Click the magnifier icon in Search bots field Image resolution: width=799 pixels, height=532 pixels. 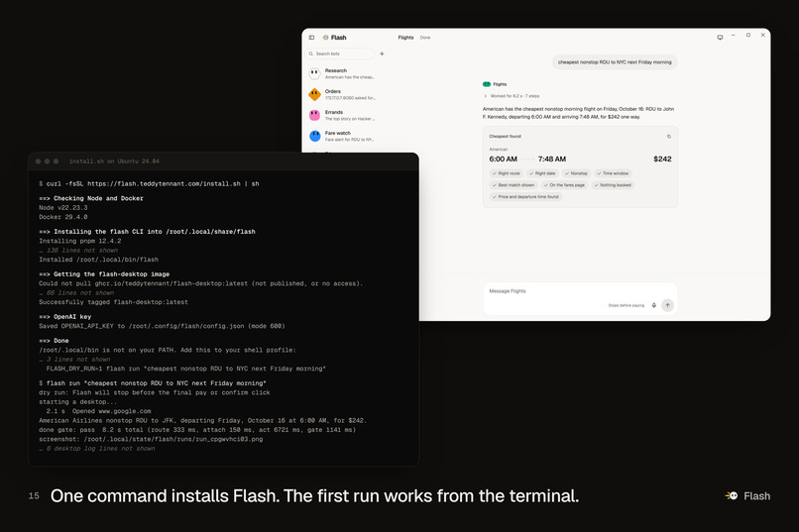coord(311,53)
